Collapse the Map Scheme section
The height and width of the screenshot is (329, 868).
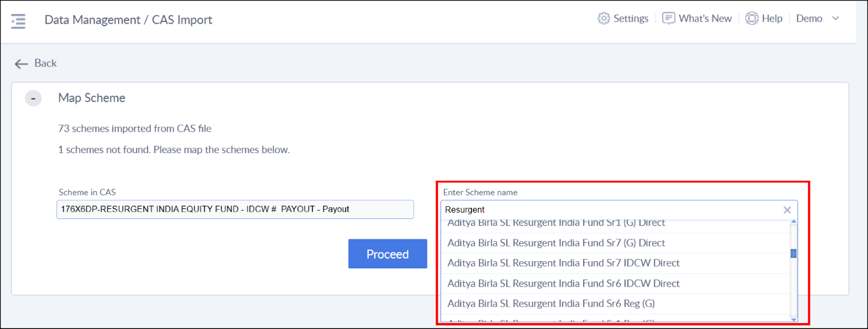pyautogui.click(x=33, y=98)
